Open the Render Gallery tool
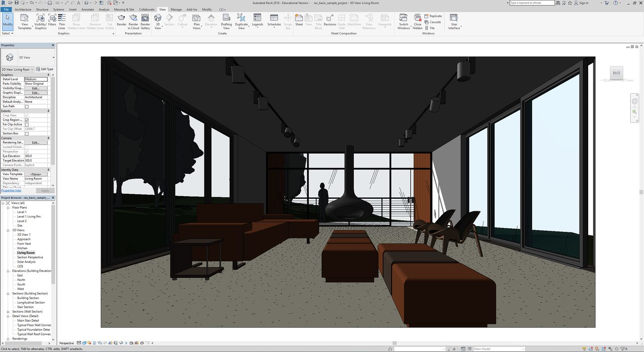 pos(145,18)
